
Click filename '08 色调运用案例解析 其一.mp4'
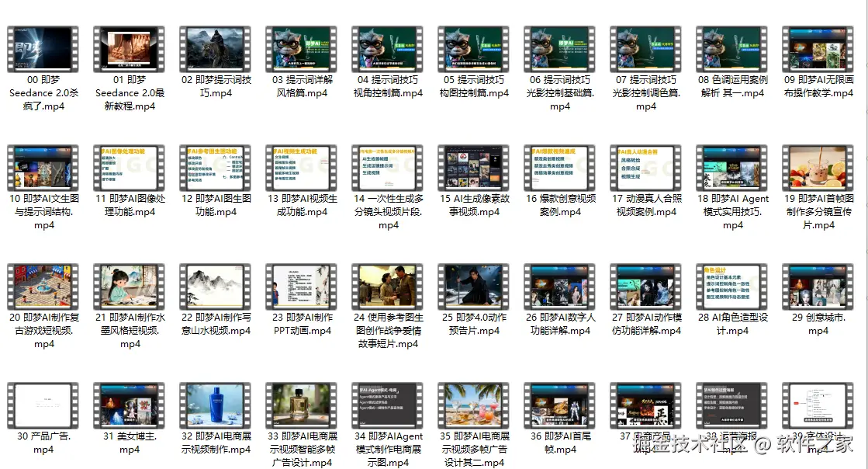[x=732, y=86]
